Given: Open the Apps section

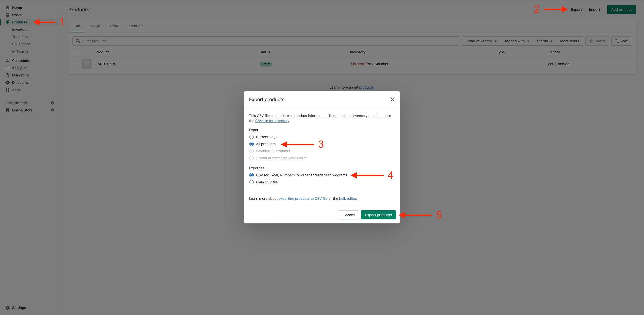Looking at the screenshot, I should 16,90.
